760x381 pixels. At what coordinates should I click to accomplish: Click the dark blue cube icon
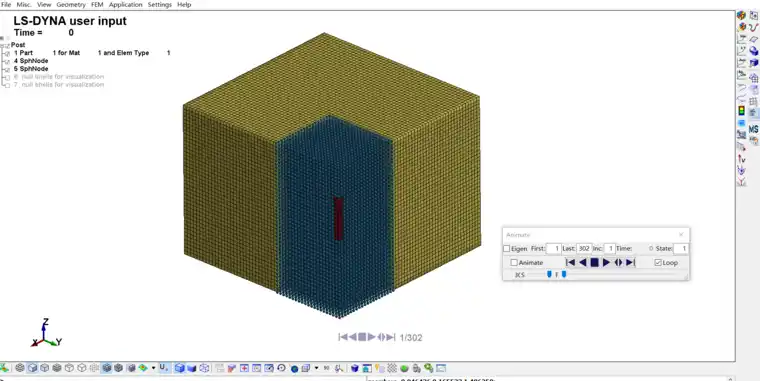tap(354, 368)
